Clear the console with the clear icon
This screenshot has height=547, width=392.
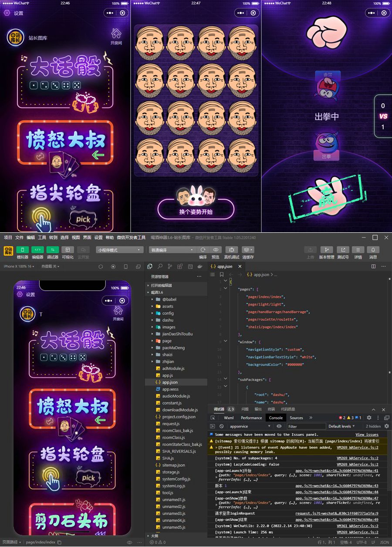click(222, 426)
